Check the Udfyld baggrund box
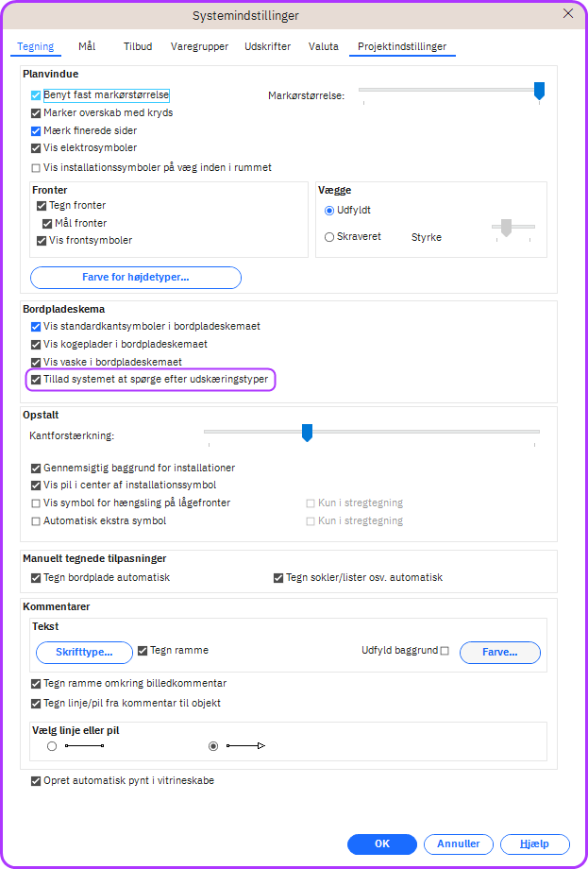588x869 pixels. (445, 651)
